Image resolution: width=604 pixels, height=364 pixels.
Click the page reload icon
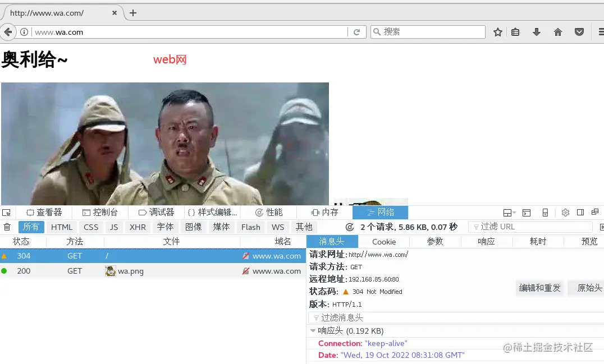[x=358, y=31]
